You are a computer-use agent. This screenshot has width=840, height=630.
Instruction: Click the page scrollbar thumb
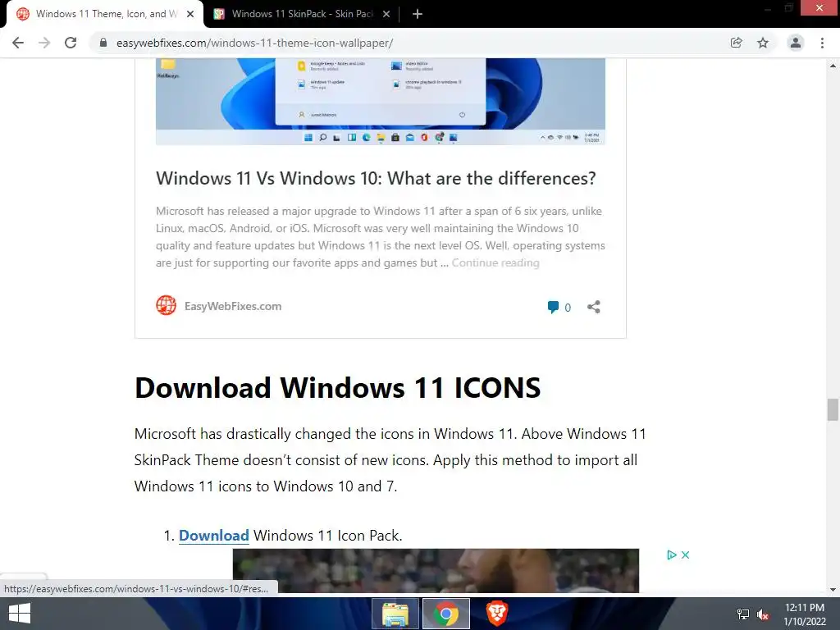(x=833, y=410)
